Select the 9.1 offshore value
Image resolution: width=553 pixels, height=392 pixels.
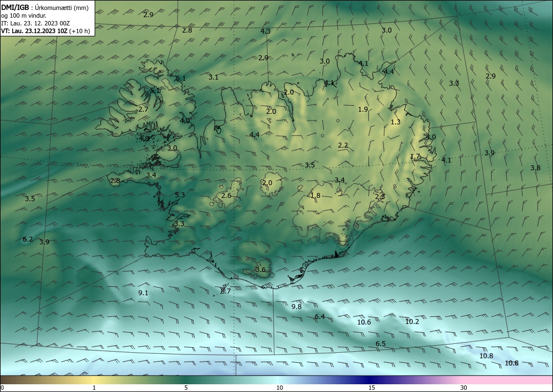(143, 293)
